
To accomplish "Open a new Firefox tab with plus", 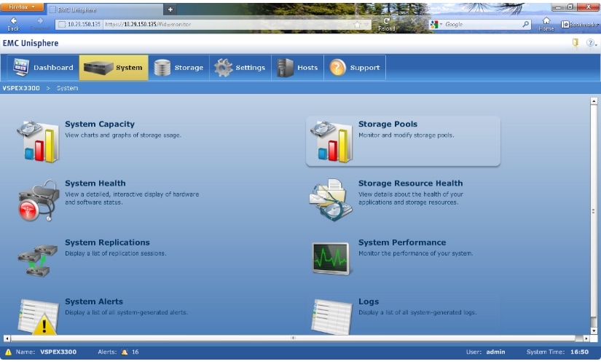I will [170, 9].
